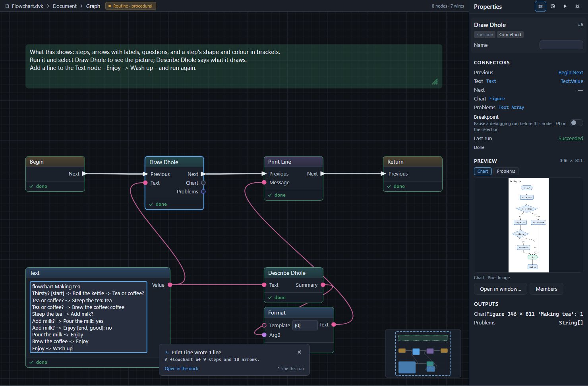Viewport: 588px width, 386px height.
Task: Click the run play icon in Properties
Action: click(x=565, y=6)
